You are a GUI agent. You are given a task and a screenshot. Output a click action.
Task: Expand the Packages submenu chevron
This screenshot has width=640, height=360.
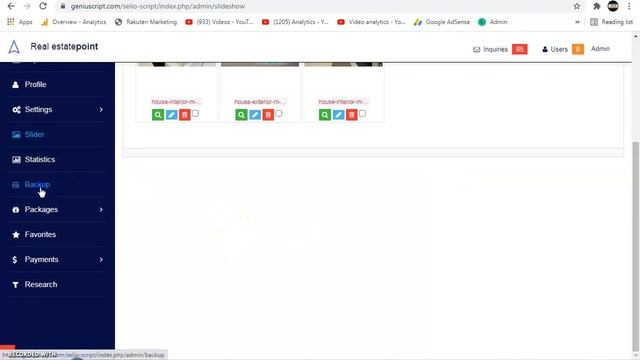pyautogui.click(x=101, y=209)
